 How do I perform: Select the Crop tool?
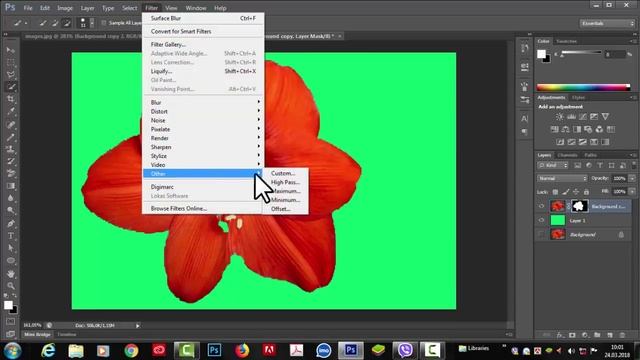[x=11, y=99]
